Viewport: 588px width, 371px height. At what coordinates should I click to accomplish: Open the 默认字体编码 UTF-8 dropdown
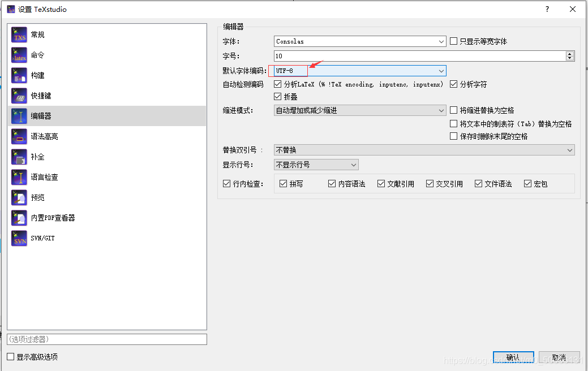pos(360,71)
